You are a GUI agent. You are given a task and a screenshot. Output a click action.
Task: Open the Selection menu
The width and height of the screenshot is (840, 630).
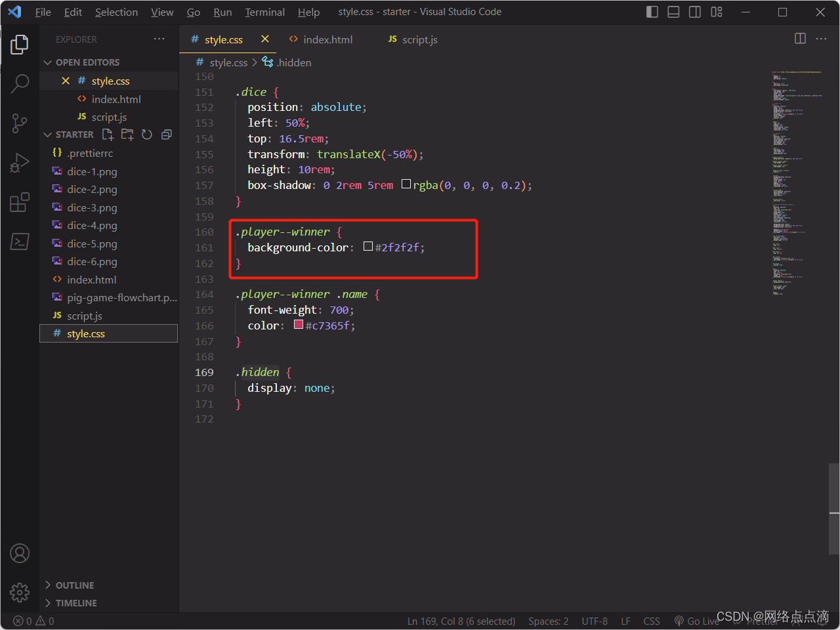point(116,12)
